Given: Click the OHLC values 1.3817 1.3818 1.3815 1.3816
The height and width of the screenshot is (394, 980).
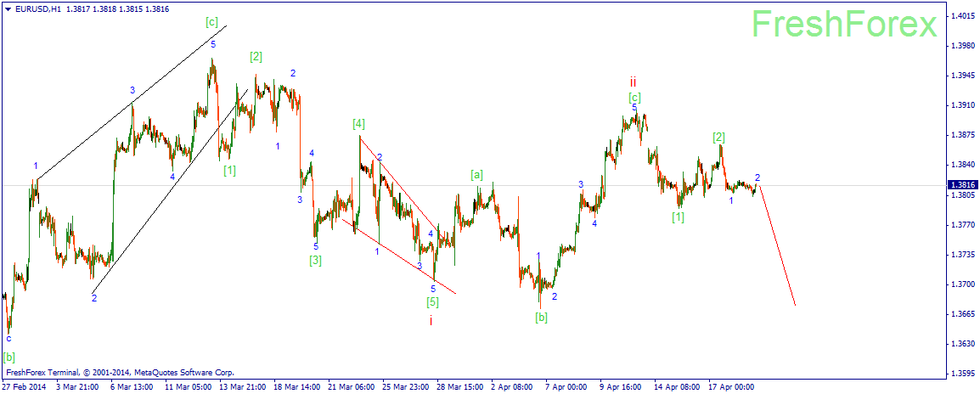Looking at the screenshot, I should click(117, 9).
